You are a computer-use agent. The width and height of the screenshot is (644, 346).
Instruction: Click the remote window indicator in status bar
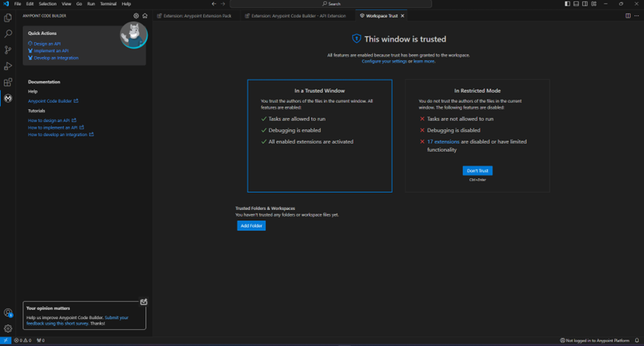(5, 340)
